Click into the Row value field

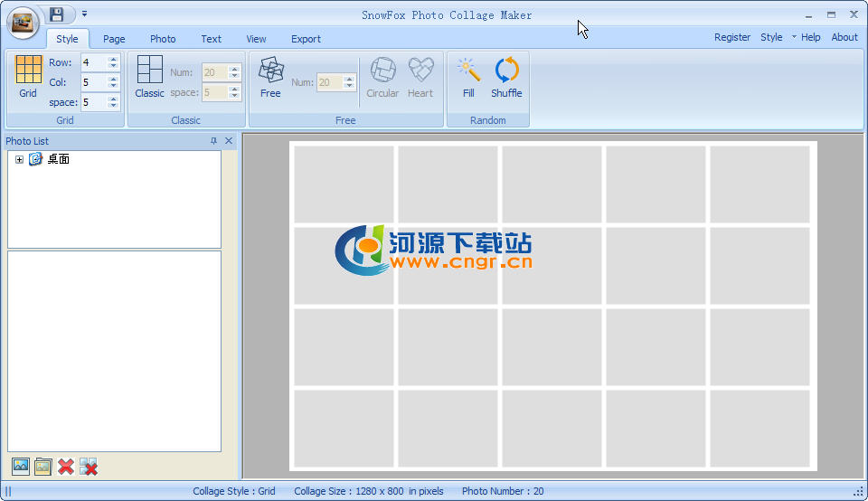[x=93, y=62]
